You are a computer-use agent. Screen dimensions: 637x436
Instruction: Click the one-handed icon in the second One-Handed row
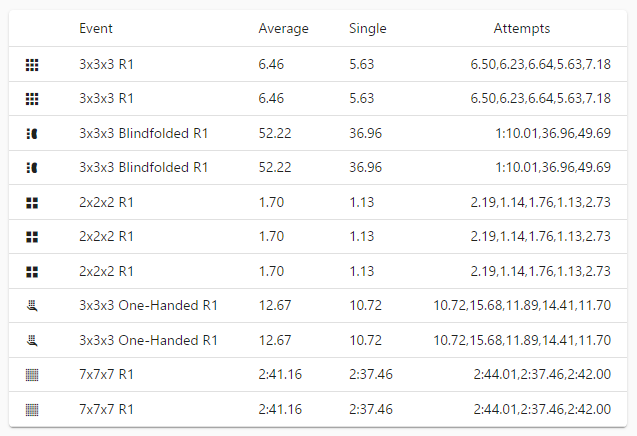pyautogui.click(x=32, y=341)
